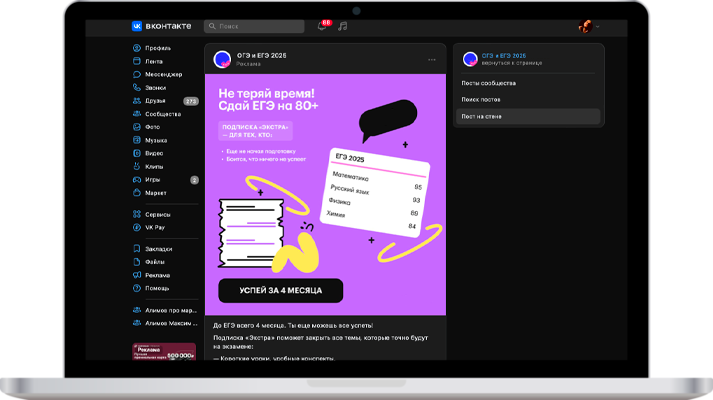
Task: Click the Друзья 273 counter badge
Action: 191,101
